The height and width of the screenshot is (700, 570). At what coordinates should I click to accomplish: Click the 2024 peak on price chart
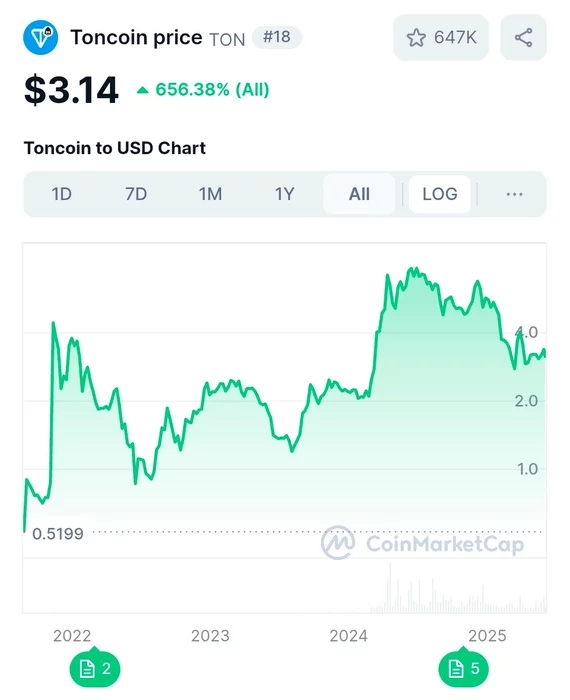tap(413, 270)
